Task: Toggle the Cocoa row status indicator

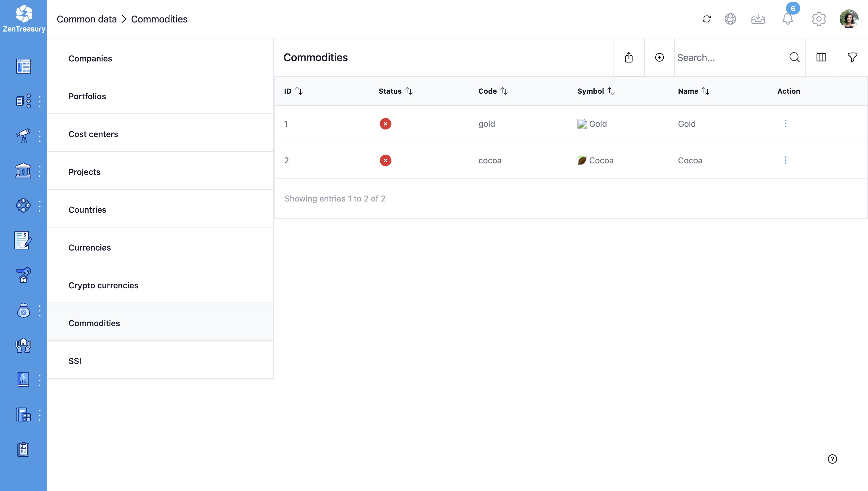Action: [x=385, y=160]
